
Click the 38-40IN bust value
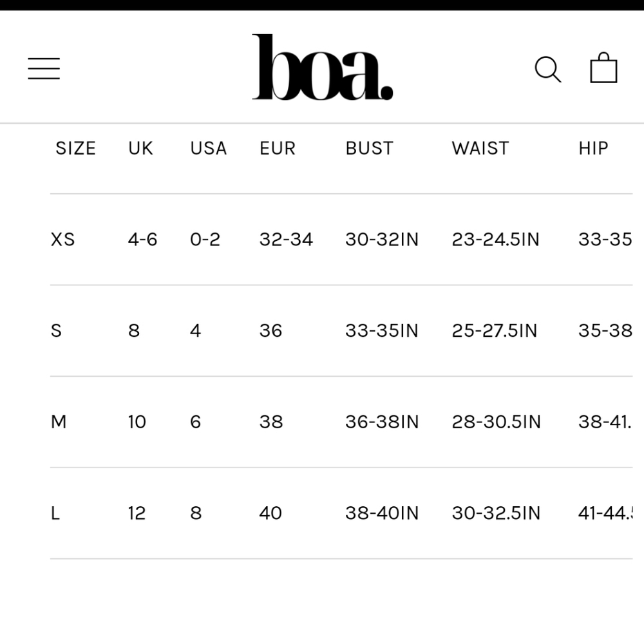pyautogui.click(x=382, y=513)
